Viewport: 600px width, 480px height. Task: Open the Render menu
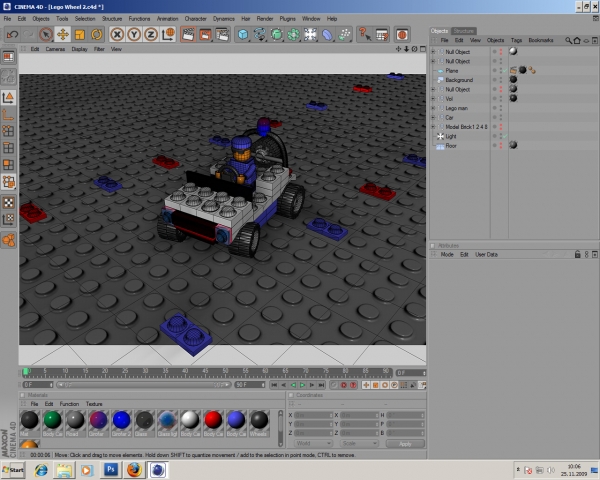click(x=265, y=18)
